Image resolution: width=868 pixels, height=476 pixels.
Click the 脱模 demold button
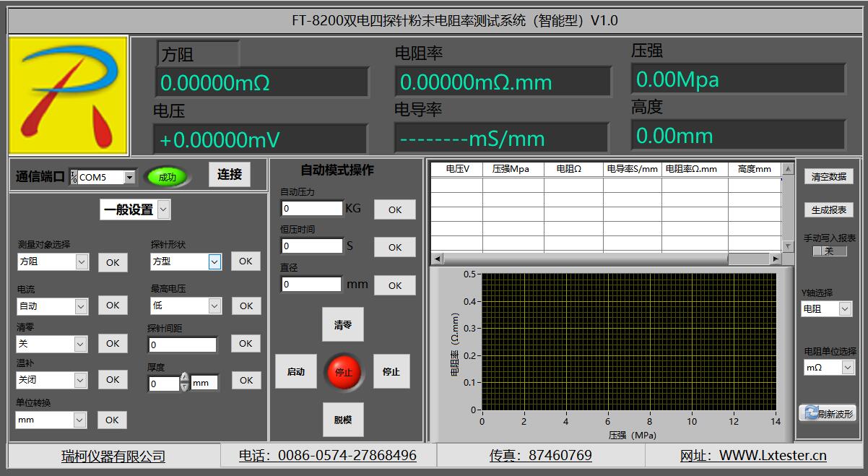coord(343,419)
